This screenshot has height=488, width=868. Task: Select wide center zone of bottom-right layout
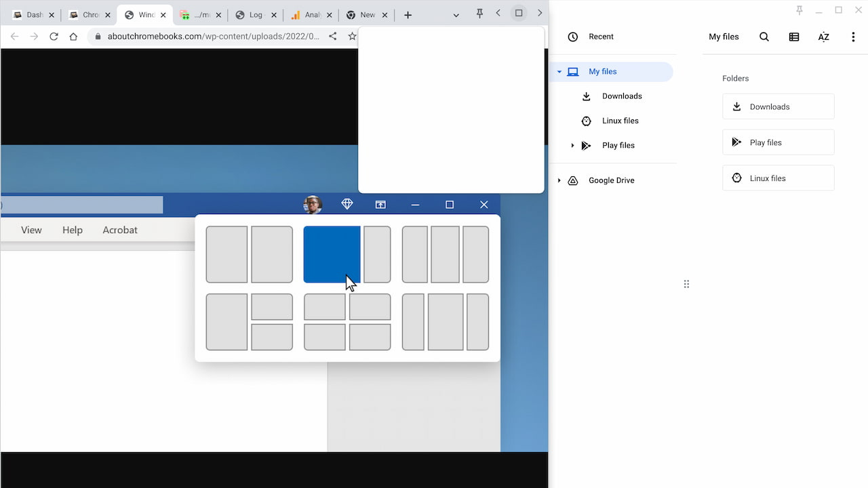(446, 322)
